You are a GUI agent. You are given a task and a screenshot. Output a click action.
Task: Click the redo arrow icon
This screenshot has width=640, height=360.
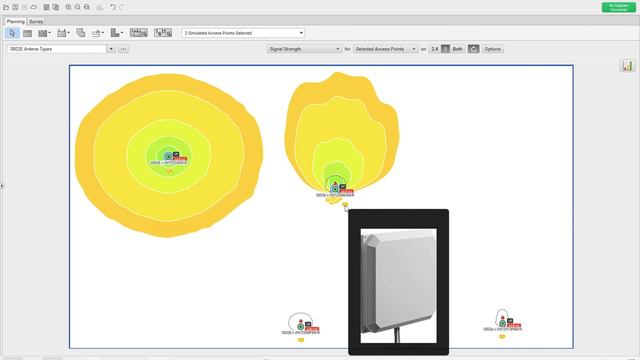(122, 7)
